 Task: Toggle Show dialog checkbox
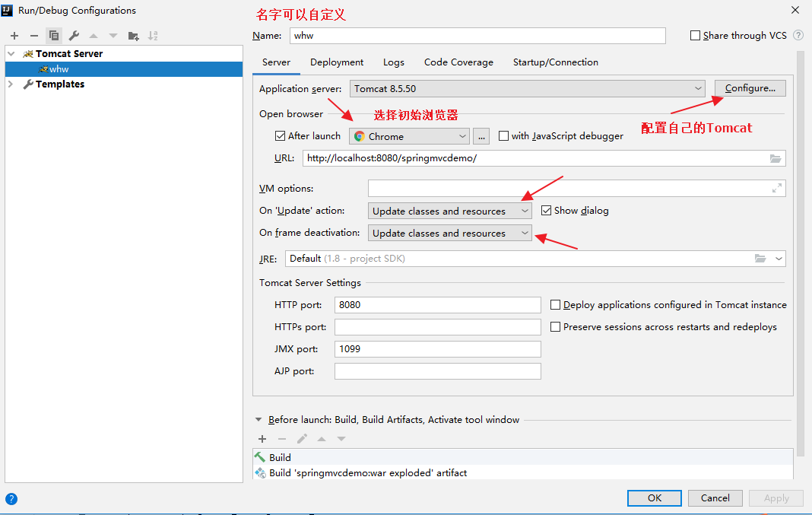pyautogui.click(x=547, y=211)
